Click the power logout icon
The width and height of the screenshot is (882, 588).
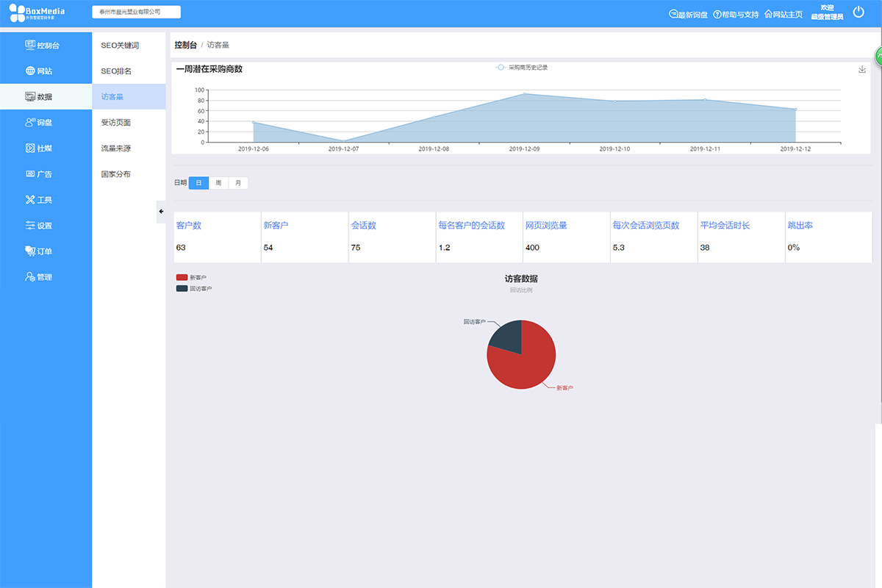pos(858,12)
